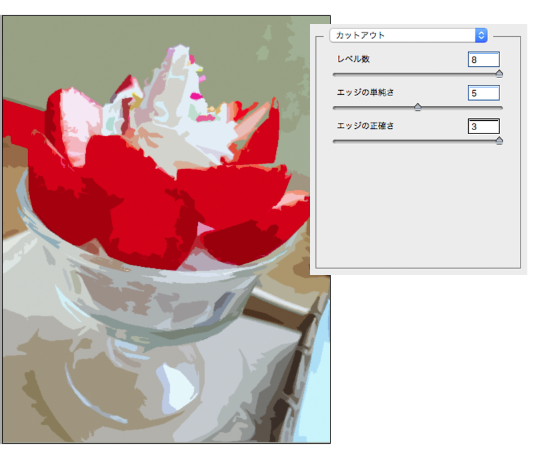
Task: Click the エッジの正確さ label text
Action: click(365, 126)
